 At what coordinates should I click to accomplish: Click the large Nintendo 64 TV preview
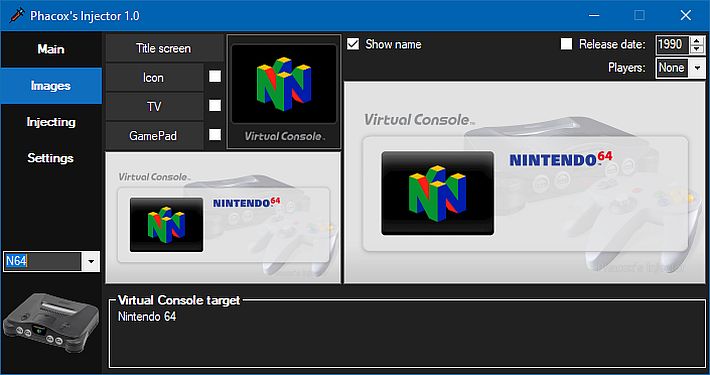(525, 183)
